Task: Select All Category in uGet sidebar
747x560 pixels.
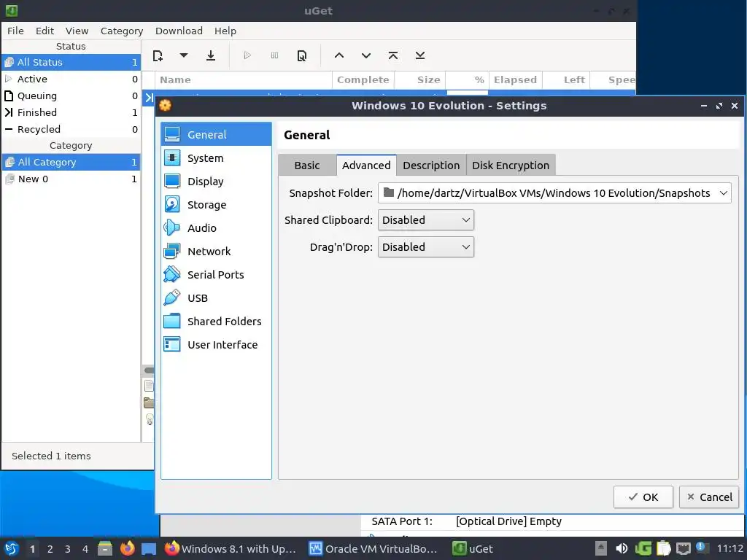Action: point(71,163)
